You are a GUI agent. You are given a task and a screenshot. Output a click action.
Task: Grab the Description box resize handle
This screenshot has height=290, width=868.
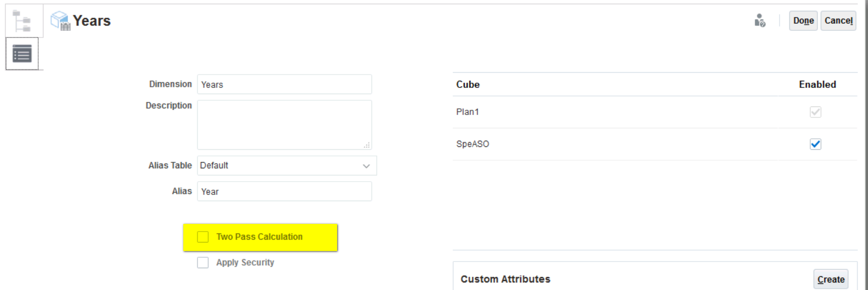(x=367, y=145)
